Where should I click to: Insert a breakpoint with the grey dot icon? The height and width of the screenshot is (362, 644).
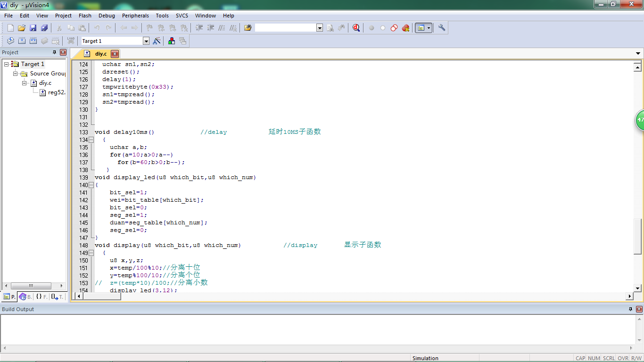(372, 28)
